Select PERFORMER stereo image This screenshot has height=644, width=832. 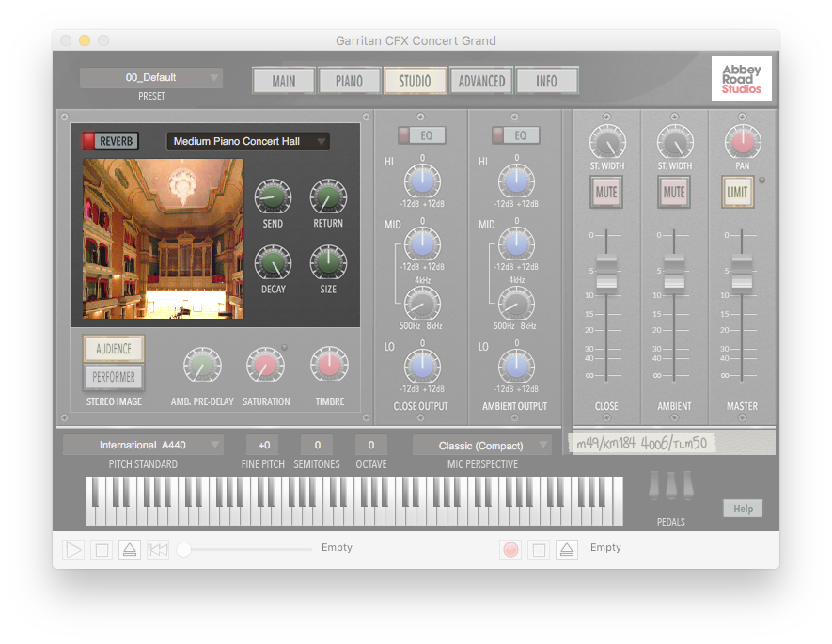coord(114,377)
